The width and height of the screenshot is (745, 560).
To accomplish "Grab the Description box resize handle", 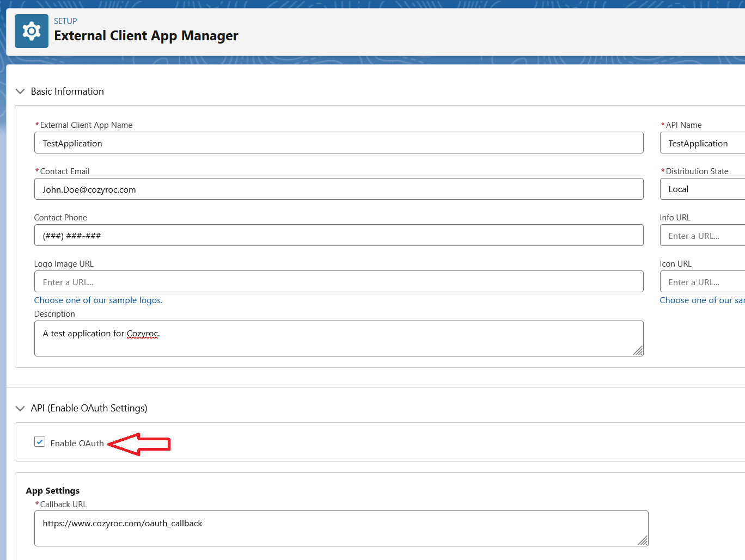I will tap(638, 351).
